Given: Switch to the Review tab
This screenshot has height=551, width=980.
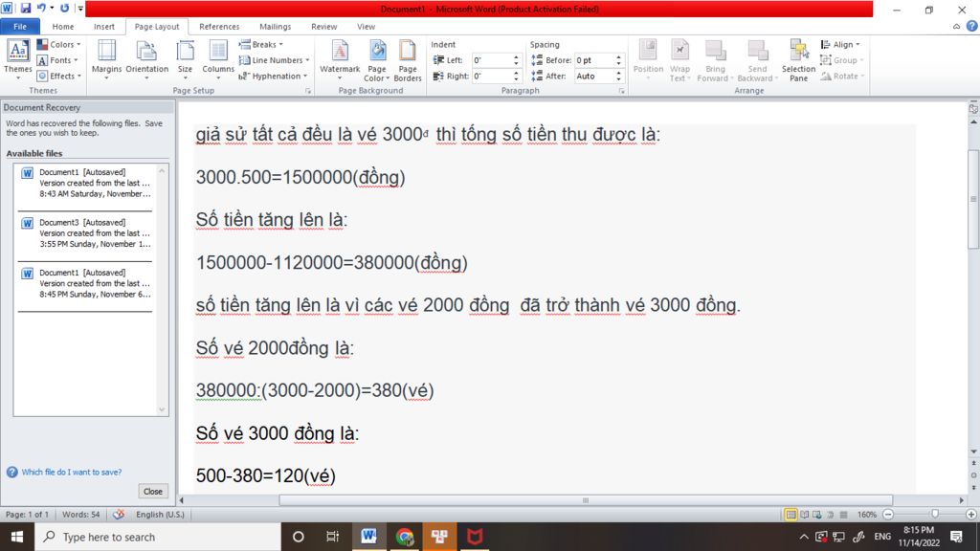Looking at the screenshot, I should [323, 27].
